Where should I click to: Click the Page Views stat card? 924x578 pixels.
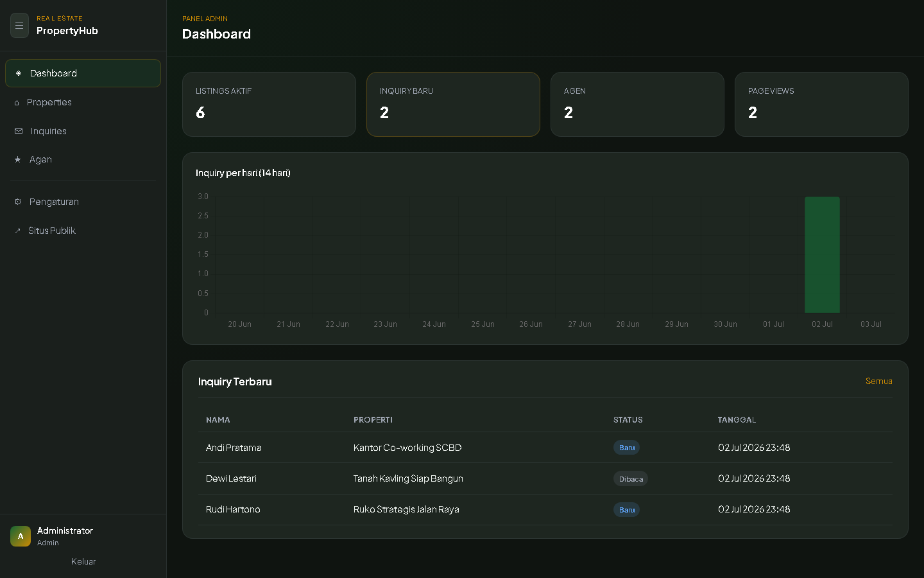tap(821, 104)
